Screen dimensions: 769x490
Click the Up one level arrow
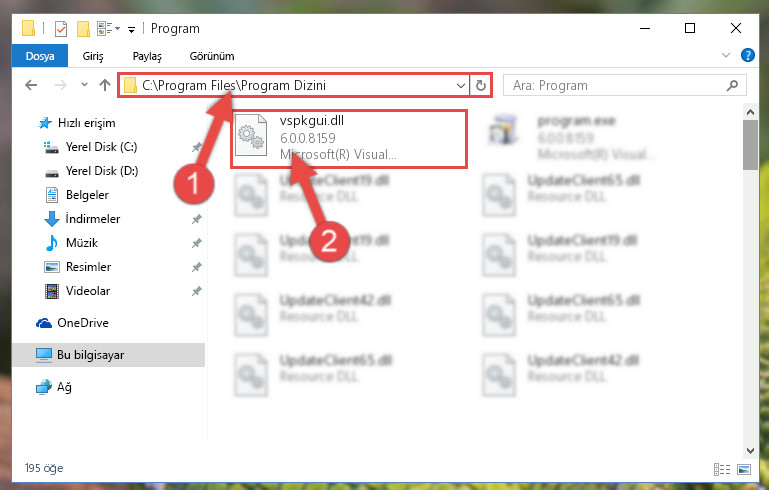pyautogui.click(x=104, y=85)
